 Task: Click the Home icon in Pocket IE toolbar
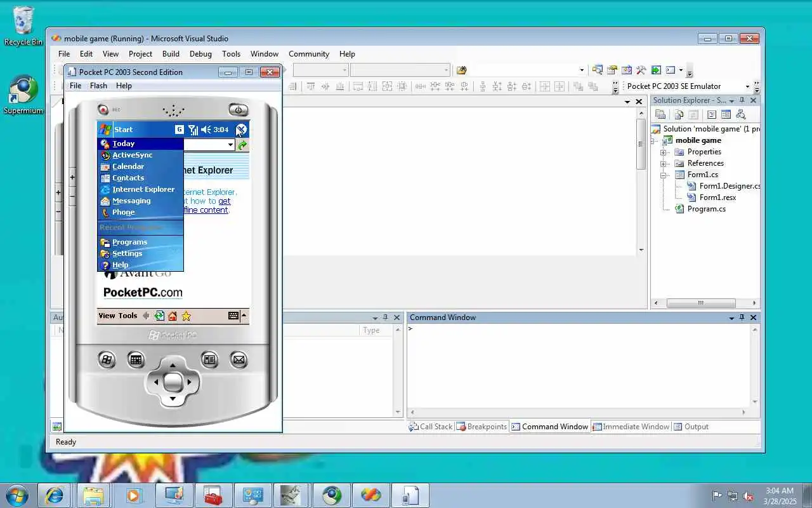pyautogui.click(x=173, y=316)
